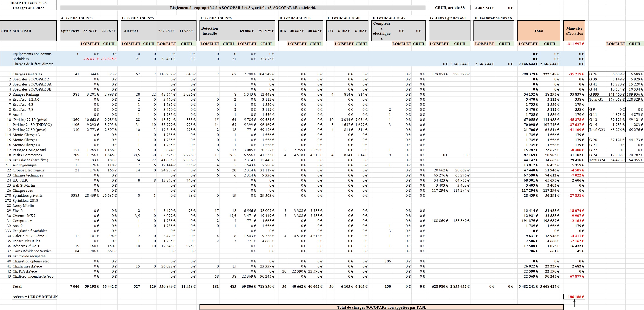Select the DRAP DE BAIN 2023 title cell
Screen dimensions: 644x310
point(29,3)
